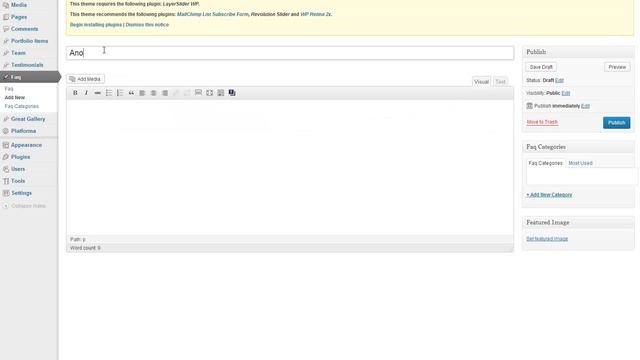Viewport: 640px width, 360px height.
Task: Click Move to Trash
Action: pyautogui.click(x=542, y=122)
